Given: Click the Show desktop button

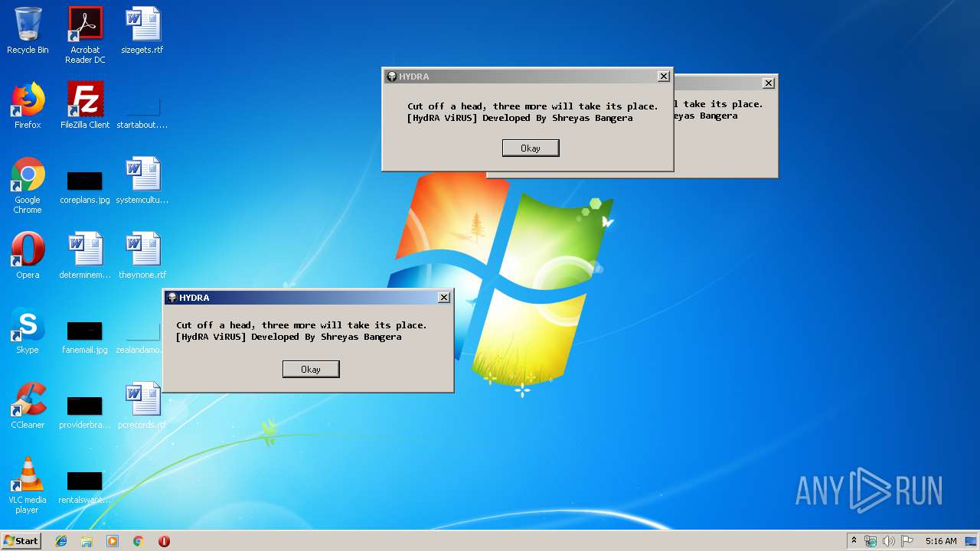Looking at the screenshot, I should (972, 541).
